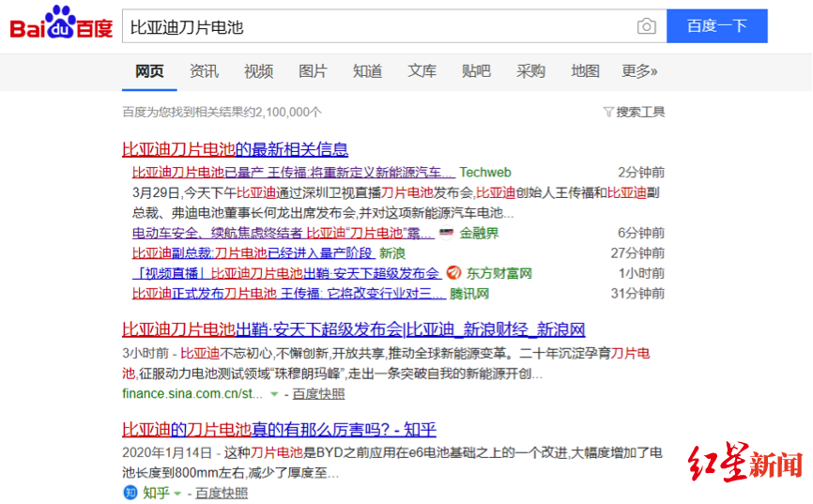
Task: Open Techweb article 比亚迪刀片电池已量产
Action: 294,172
